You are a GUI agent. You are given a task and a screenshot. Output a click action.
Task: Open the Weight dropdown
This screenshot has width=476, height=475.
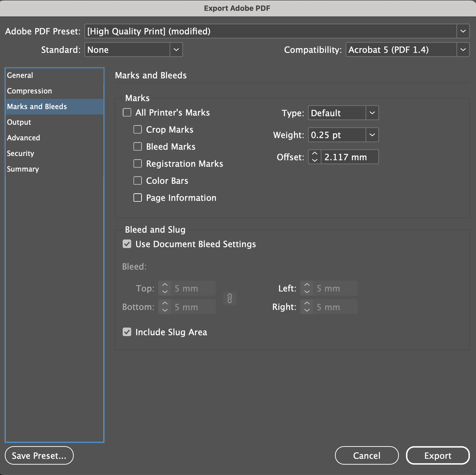click(x=372, y=135)
